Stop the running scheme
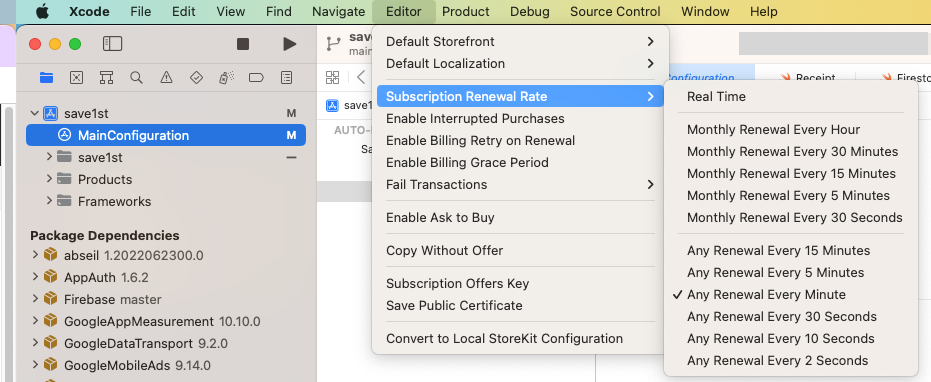Viewport: 931px width, 382px height. (x=243, y=44)
